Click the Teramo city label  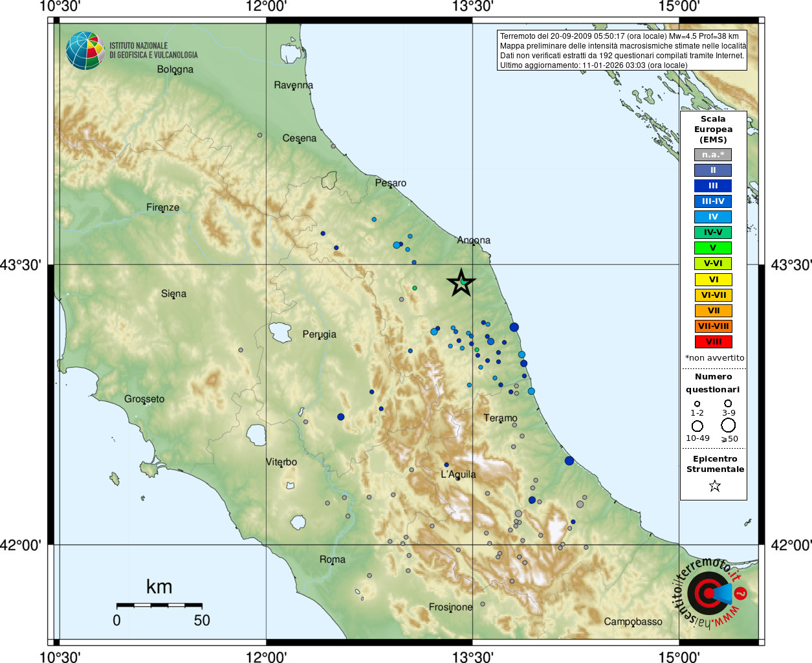tap(500, 418)
